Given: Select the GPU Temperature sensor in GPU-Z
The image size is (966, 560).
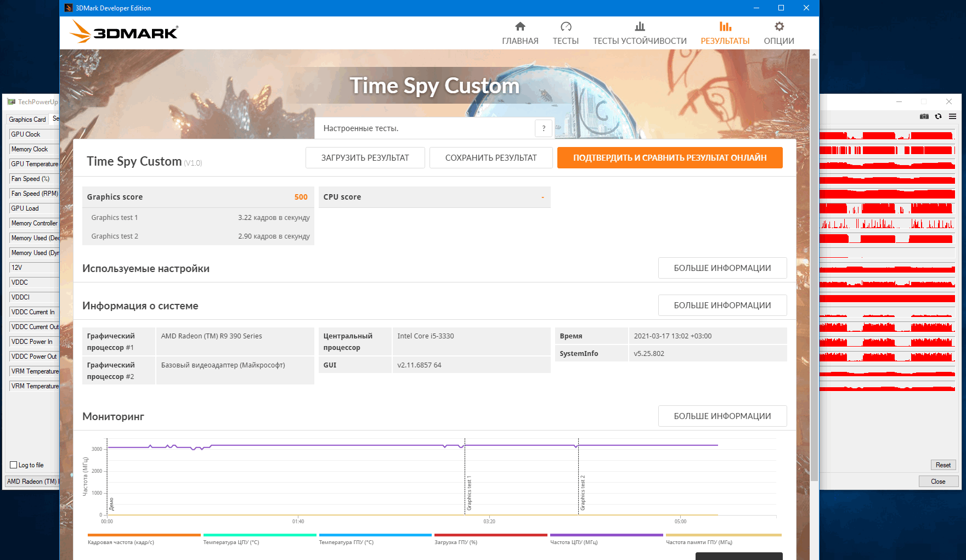Looking at the screenshot, I should [34, 164].
